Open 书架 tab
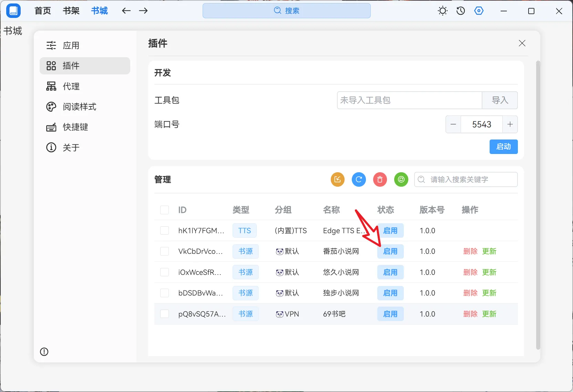 click(71, 11)
